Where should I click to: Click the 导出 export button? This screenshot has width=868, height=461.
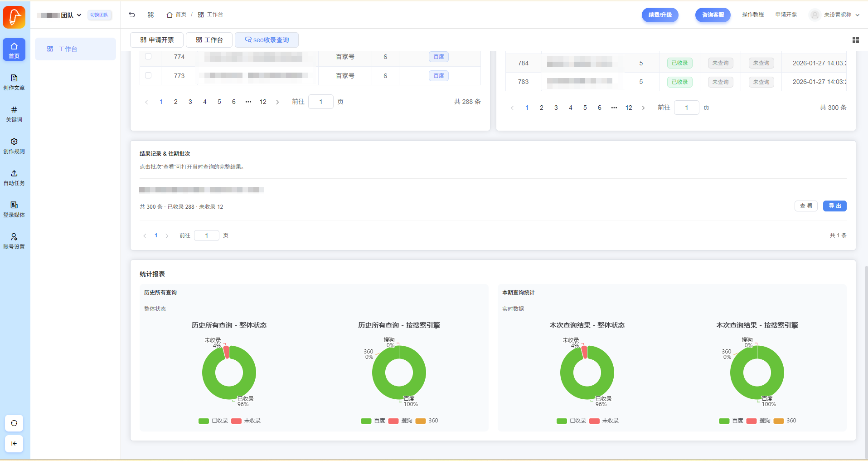point(834,206)
